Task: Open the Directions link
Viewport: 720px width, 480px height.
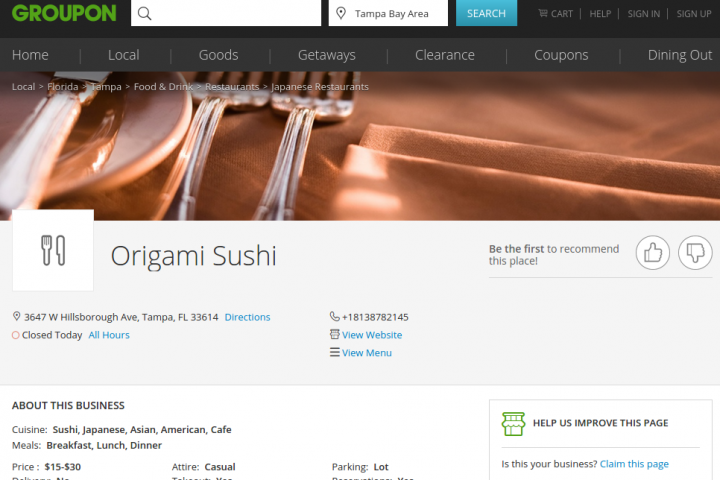Action: (x=248, y=317)
